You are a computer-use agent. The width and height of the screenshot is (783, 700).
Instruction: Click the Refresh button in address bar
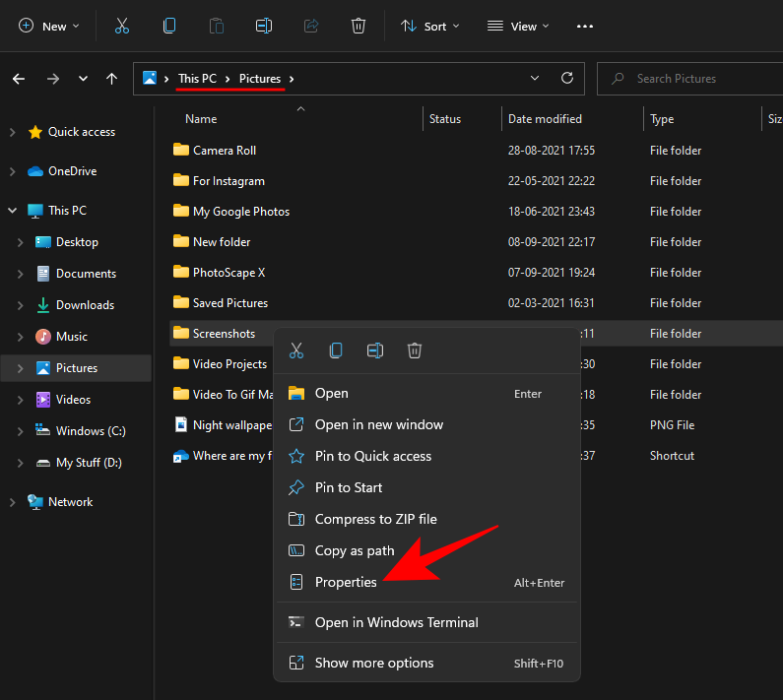coord(566,79)
